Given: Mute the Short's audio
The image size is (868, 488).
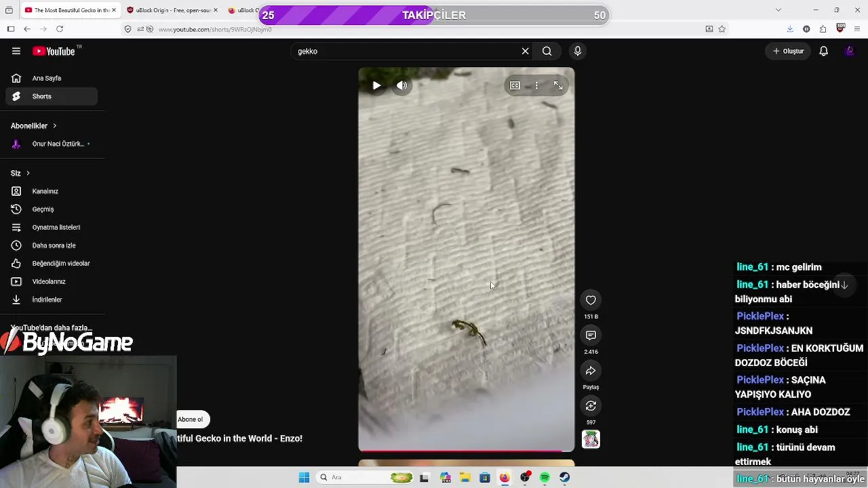Looking at the screenshot, I should [402, 85].
